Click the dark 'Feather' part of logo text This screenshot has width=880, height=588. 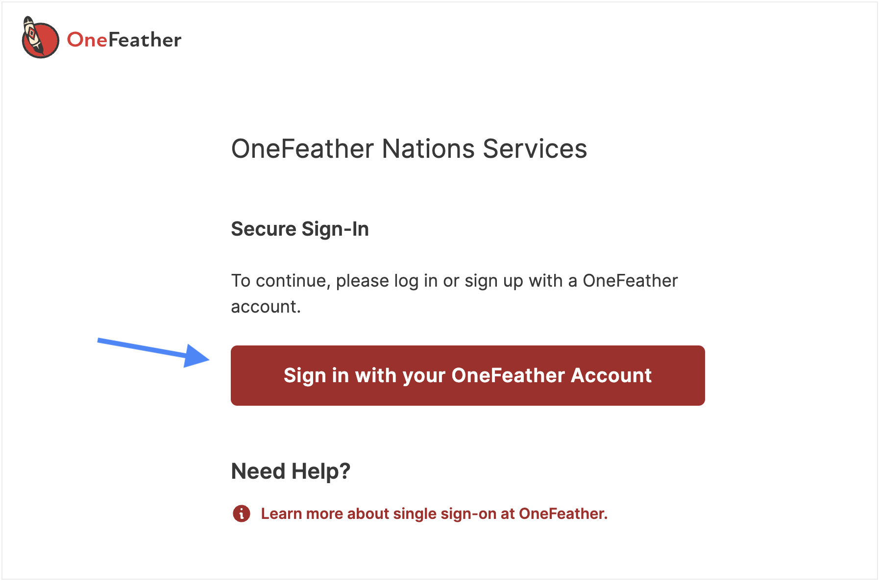pyautogui.click(x=145, y=40)
